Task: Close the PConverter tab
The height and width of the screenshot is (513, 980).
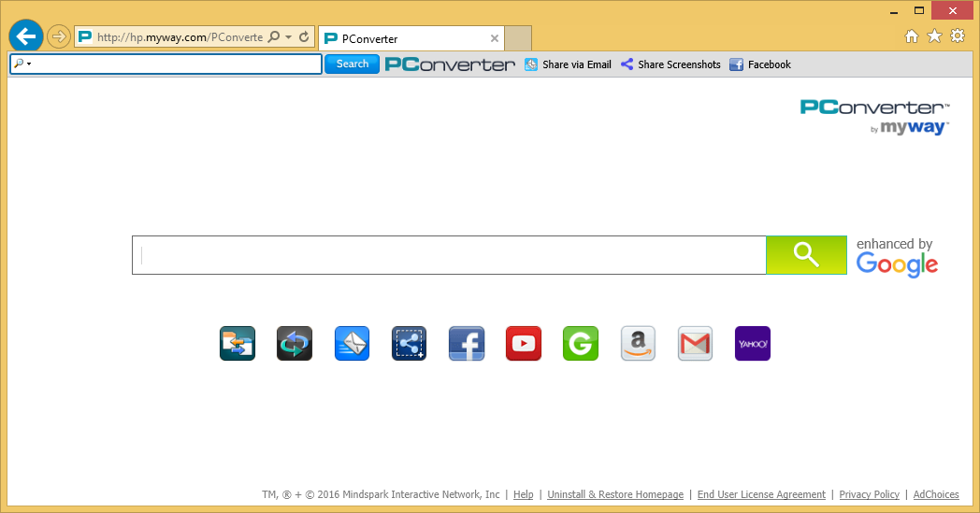Action: coord(495,38)
